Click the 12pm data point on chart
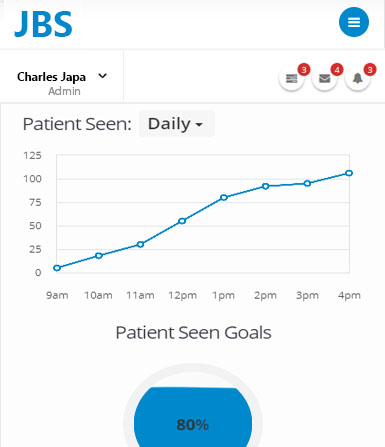The width and height of the screenshot is (385, 447). tap(182, 221)
